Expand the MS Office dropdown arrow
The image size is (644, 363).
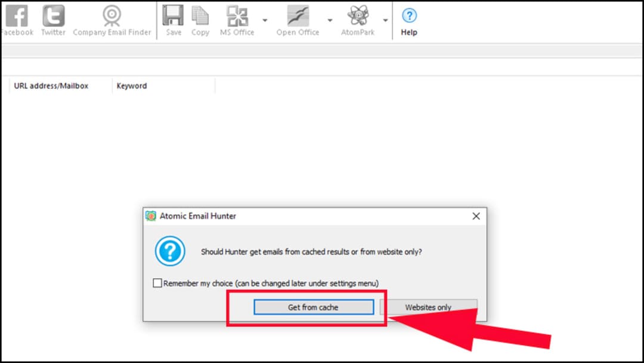[265, 20]
